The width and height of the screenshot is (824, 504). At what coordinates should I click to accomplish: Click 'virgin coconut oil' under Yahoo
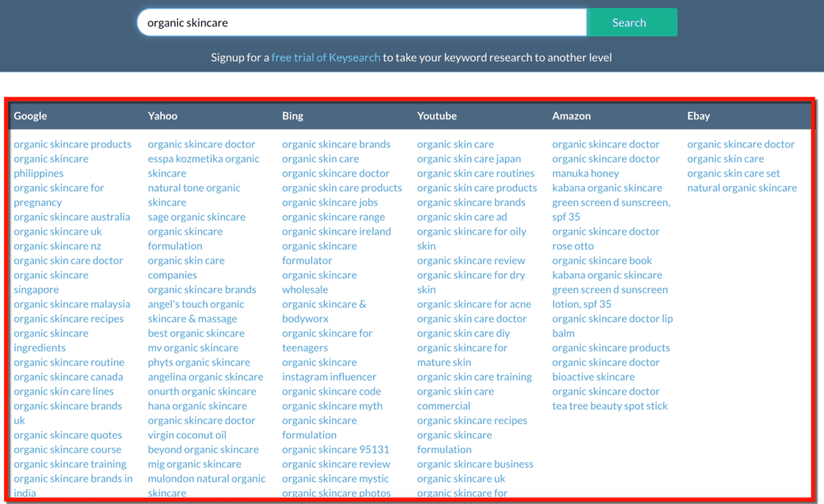[x=187, y=434]
